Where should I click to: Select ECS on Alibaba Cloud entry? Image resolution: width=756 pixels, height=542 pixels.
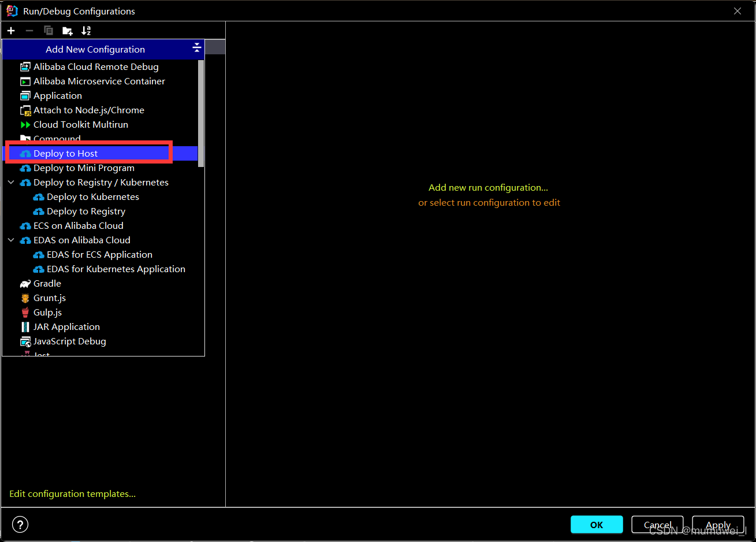pos(79,226)
